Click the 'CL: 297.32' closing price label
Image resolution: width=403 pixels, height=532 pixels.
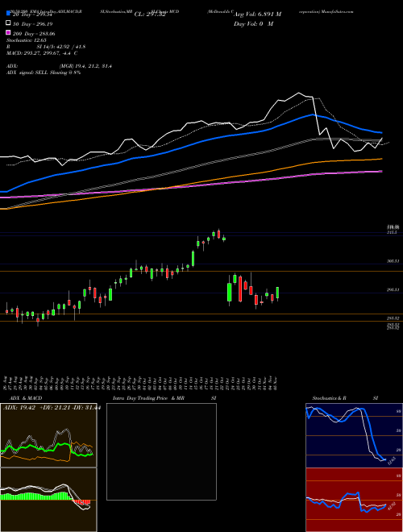click(150, 15)
